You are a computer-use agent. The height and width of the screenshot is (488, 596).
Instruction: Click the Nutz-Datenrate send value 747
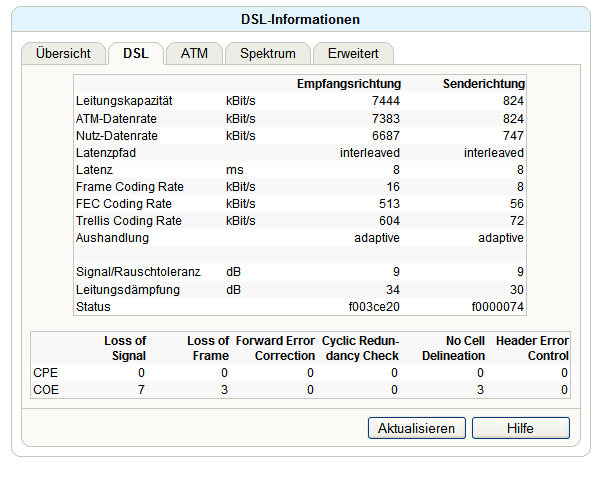pyautogui.click(x=513, y=136)
